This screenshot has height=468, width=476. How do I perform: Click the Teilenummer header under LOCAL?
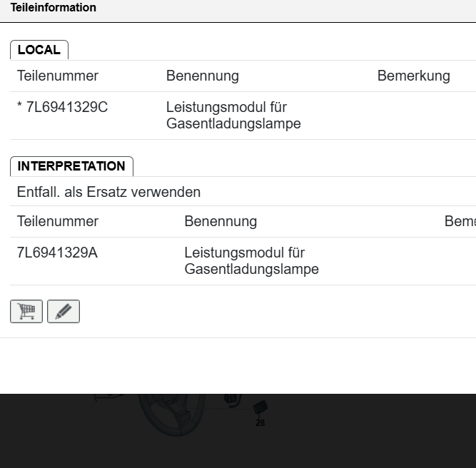pyautogui.click(x=58, y=76)
